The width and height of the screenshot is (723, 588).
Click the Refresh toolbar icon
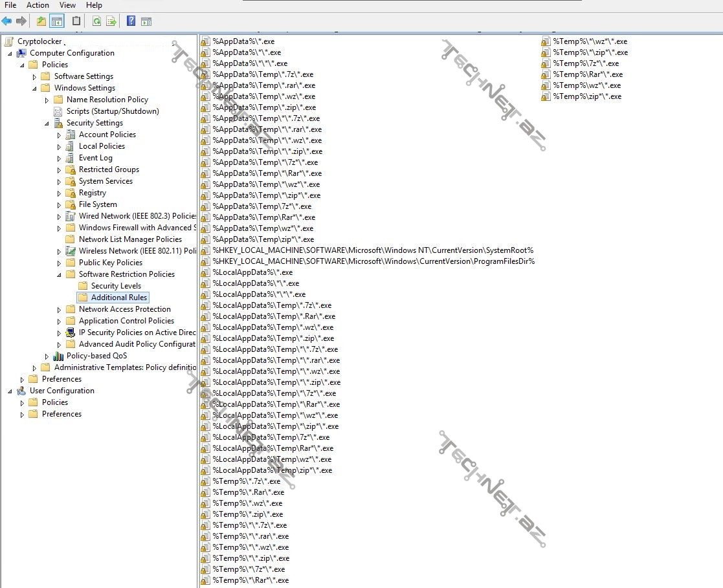tap(96, 21)
